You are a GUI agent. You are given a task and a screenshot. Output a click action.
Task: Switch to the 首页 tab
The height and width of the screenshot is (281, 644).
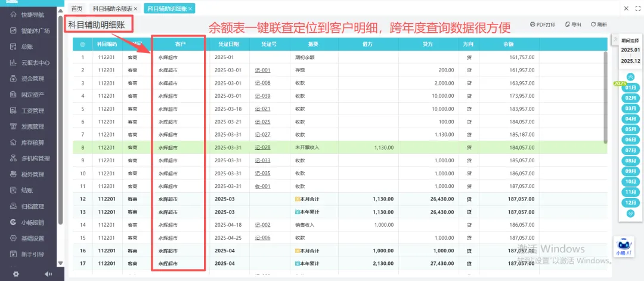pos(76,8)
